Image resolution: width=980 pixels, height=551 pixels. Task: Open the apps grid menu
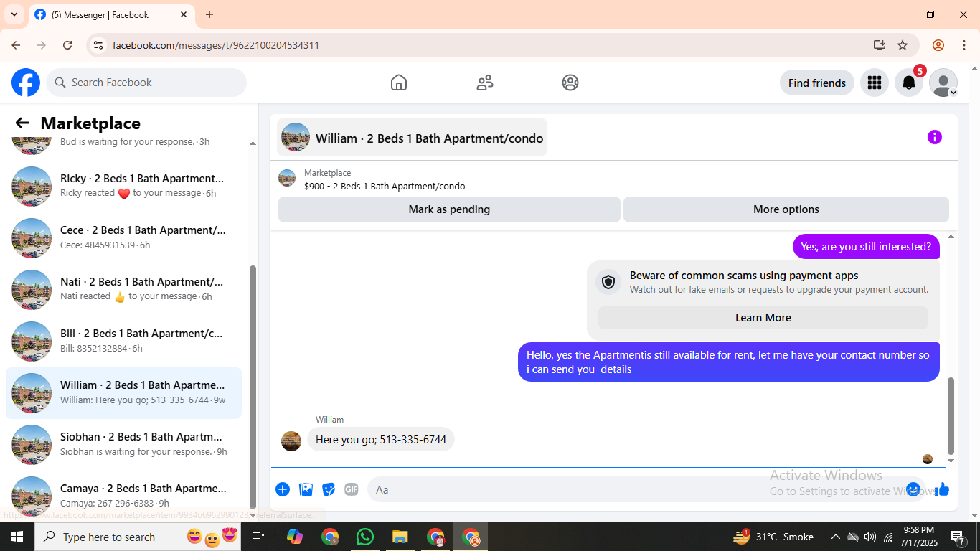pyautogui.click(x=874, y=83)
